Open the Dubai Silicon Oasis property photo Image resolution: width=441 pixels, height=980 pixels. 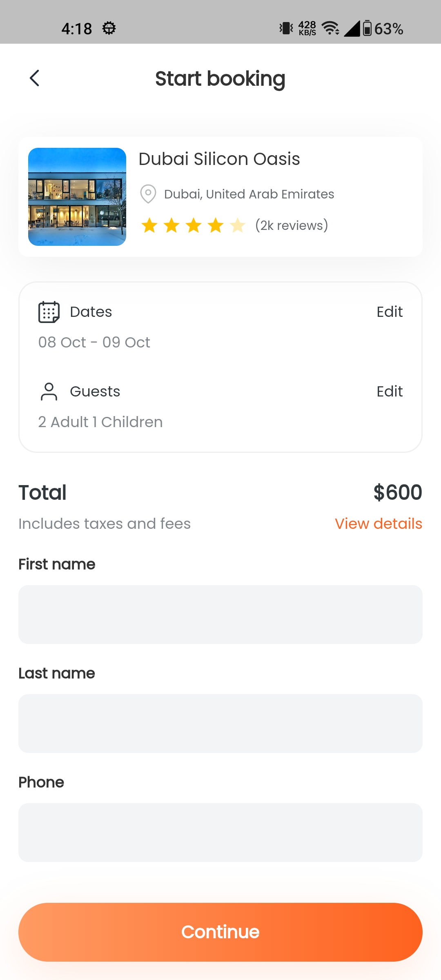coord(77,197)
